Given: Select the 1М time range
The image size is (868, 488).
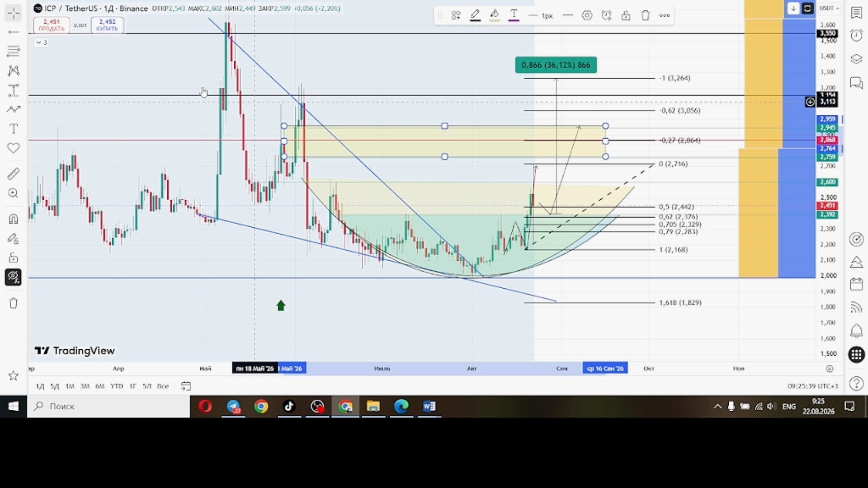Looking at the screenshot, I should 70,386.
